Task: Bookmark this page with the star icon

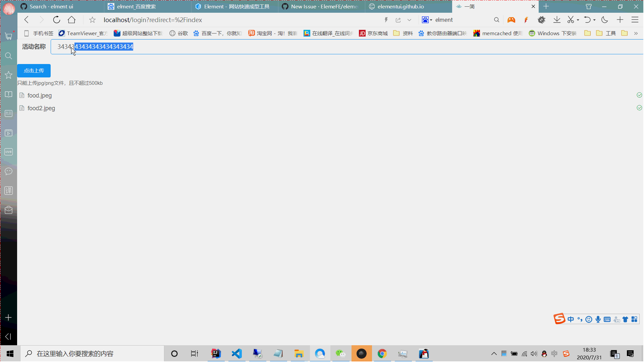Action: [92, 20]
